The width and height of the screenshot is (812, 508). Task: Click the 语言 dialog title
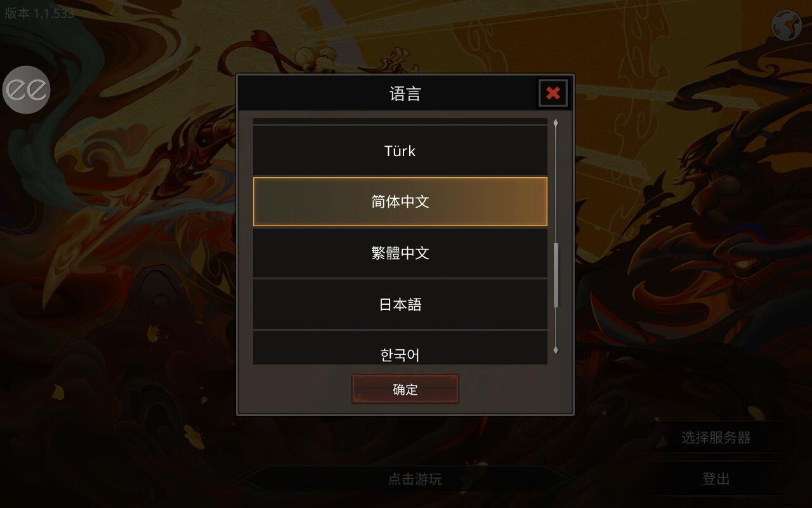coord(405,94)
